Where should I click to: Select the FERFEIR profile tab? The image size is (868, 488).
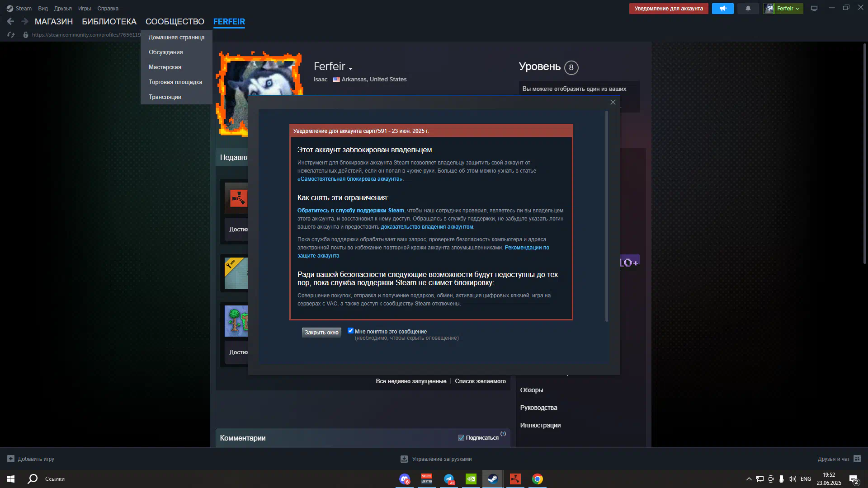point(229,22)
